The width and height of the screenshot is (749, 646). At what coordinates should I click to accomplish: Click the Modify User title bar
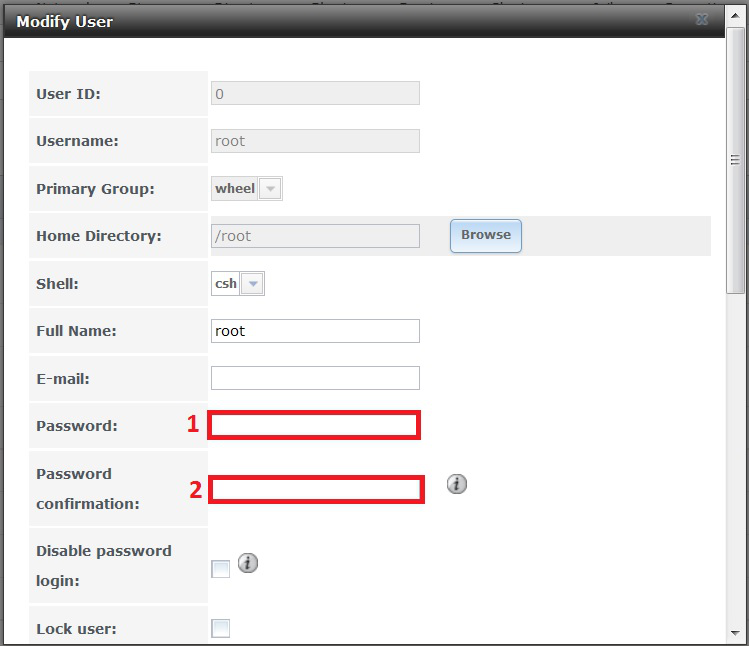tap(350, 20)
